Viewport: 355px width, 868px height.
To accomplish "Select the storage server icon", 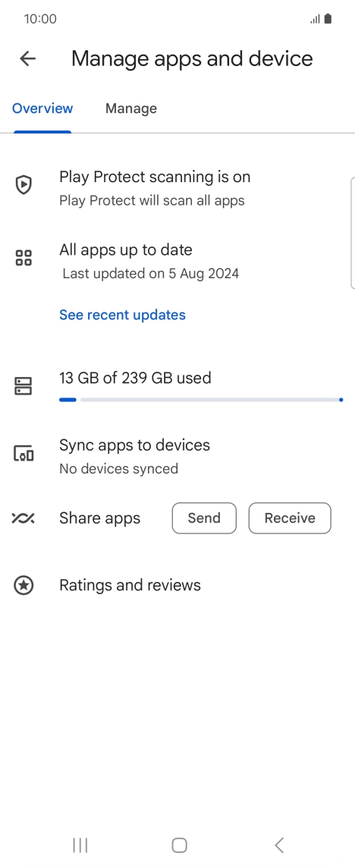I will tap(24, 386).
